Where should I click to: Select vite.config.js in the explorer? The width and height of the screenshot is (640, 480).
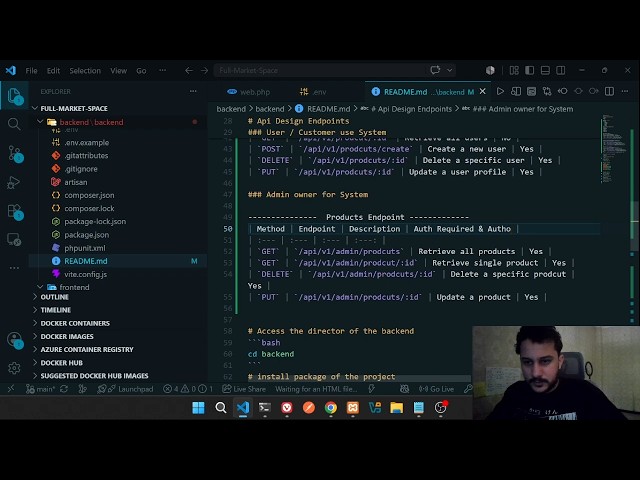tap(86, 274)
